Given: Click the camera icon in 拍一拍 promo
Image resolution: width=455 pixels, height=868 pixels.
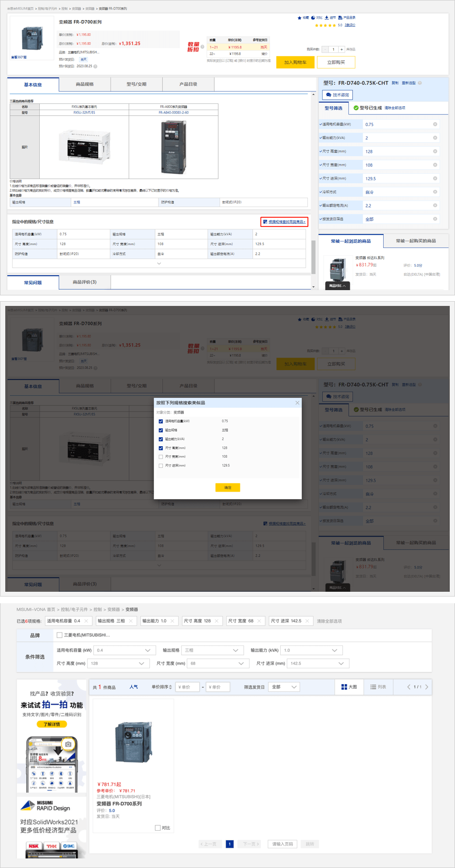Looking at the screenshot, I should (x=68, y=744).
